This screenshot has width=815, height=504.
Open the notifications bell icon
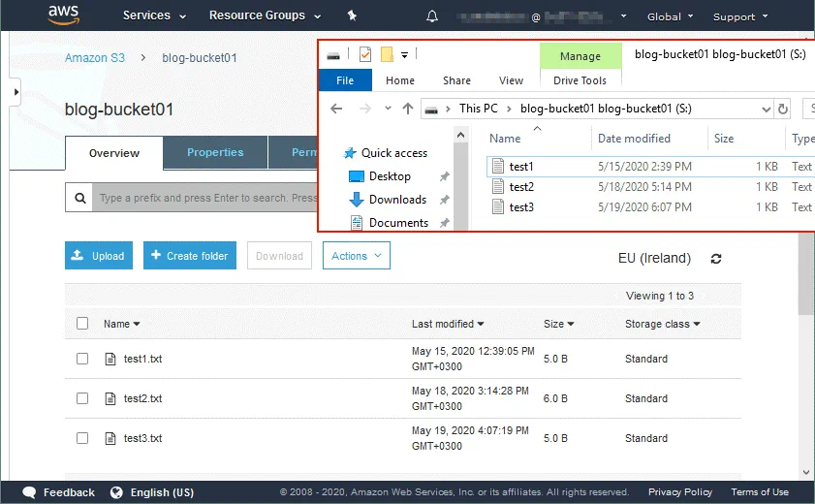coord(432,16)
